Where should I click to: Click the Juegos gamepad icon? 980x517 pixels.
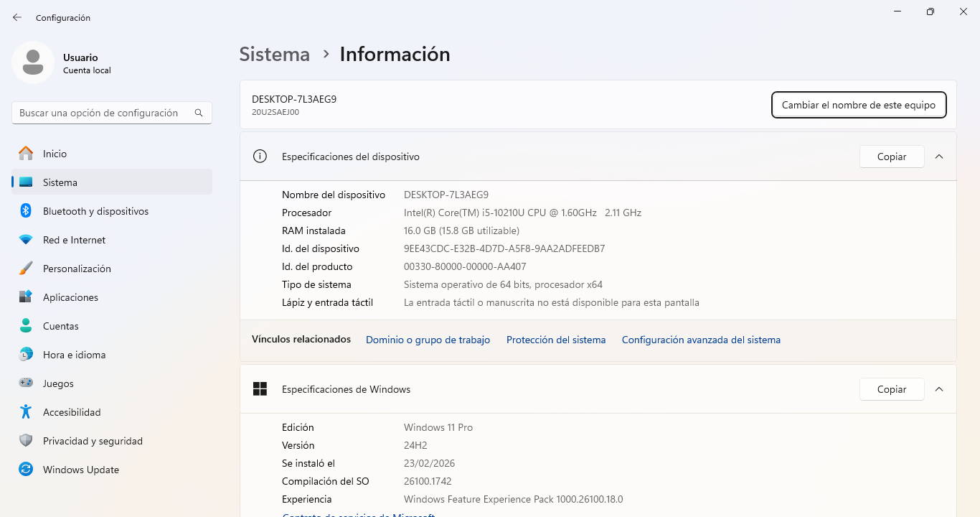26,383
